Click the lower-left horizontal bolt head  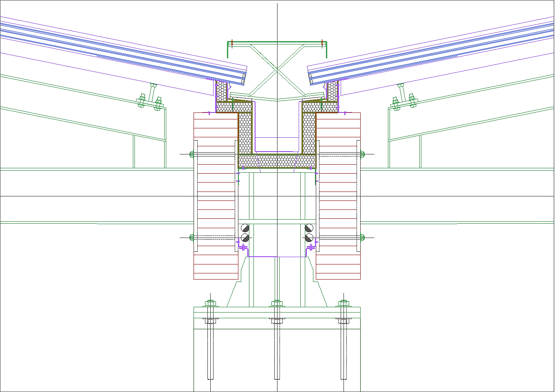192,238
